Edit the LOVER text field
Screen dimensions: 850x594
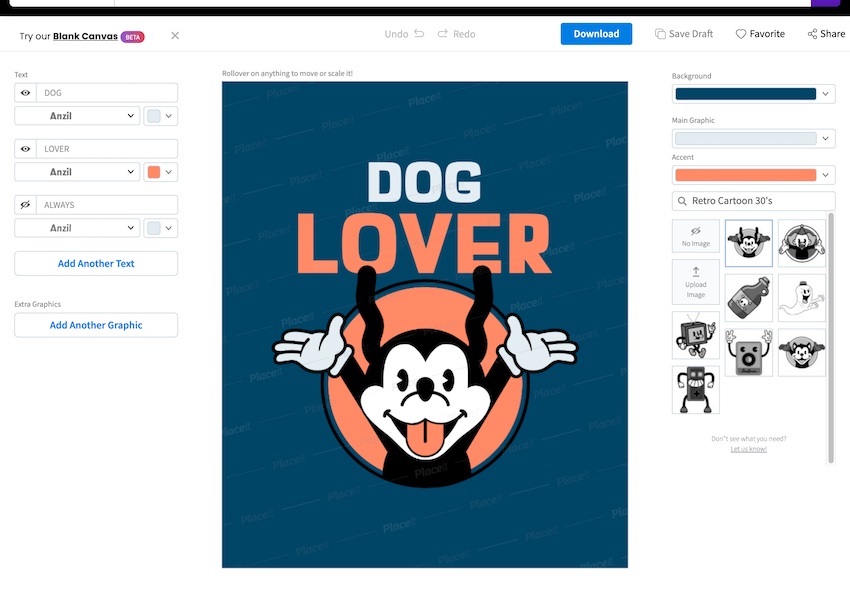[107, 148]
